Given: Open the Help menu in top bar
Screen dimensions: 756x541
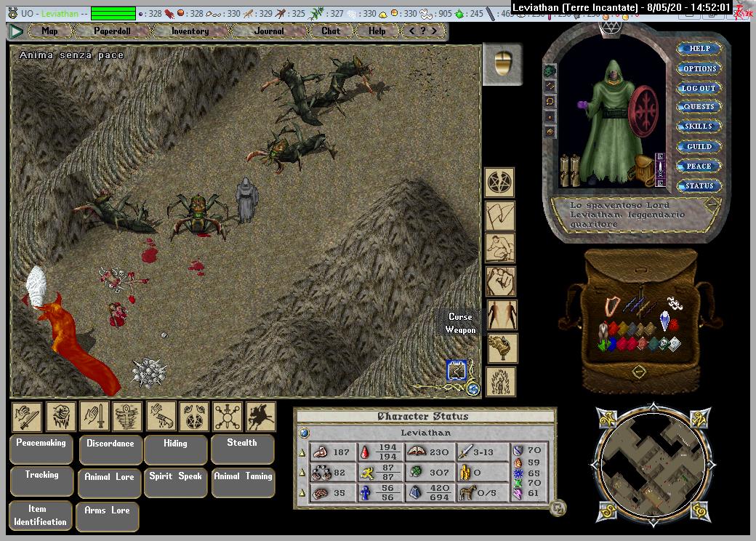Looking at the screenshot, I should [x=377, y=31].
